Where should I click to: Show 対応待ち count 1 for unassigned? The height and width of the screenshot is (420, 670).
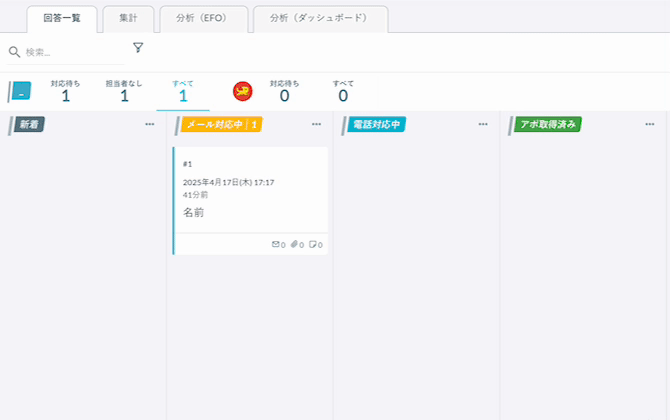[65, 91]
